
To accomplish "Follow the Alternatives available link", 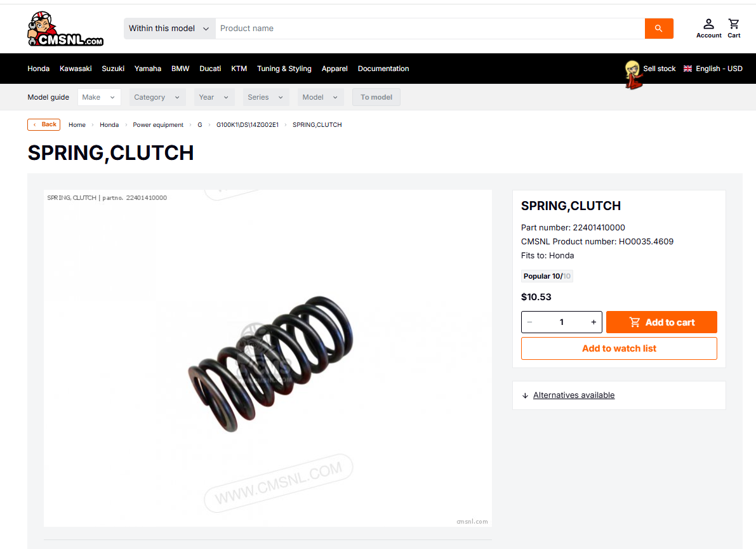I will coord(574,395).
